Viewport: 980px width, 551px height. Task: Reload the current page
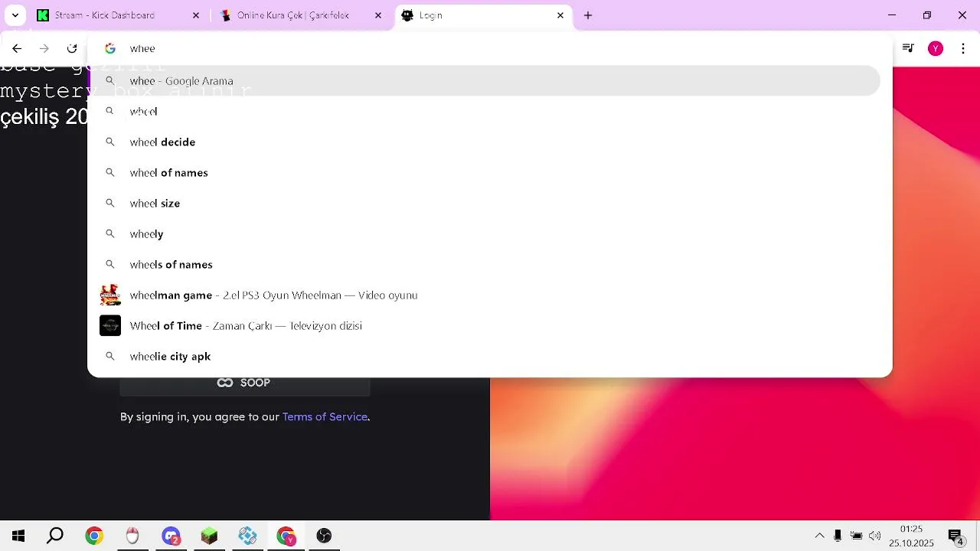[72, 48]
